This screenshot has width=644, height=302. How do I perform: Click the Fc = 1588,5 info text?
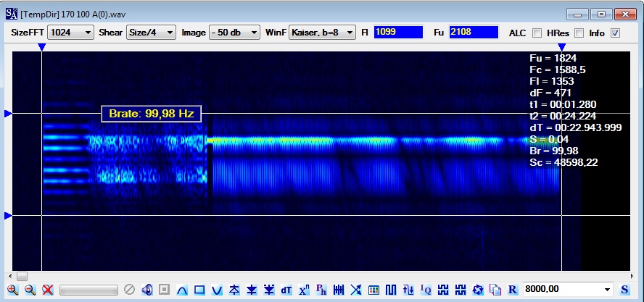(558, 70)
